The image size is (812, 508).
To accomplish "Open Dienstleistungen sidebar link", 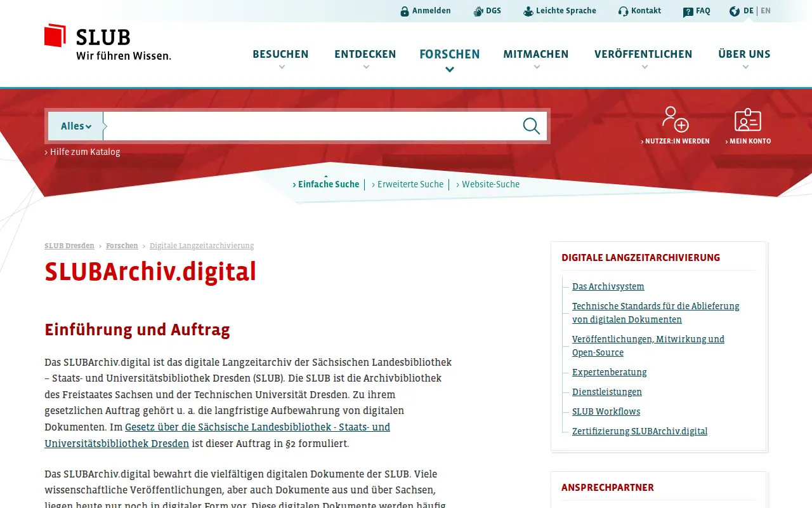I will pos(607,392).
